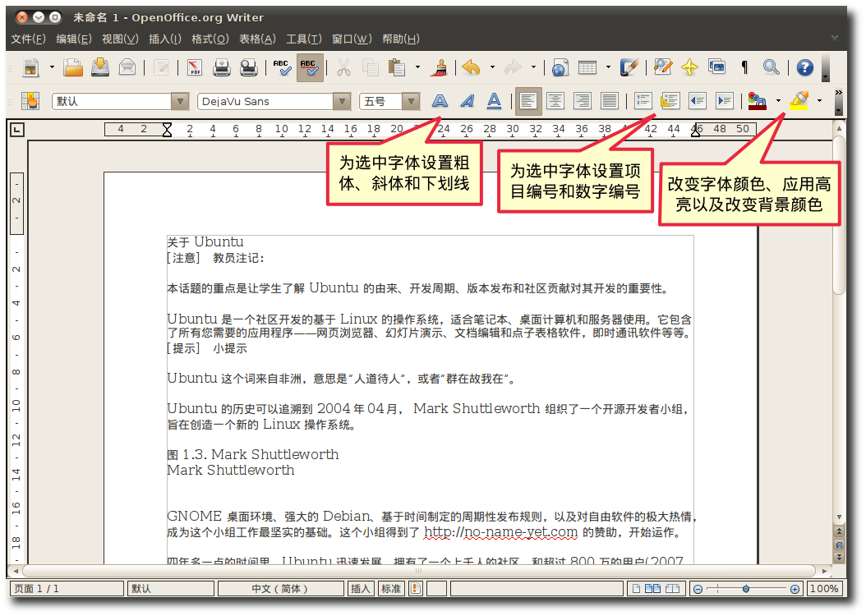Screen dimensions: 866x616
Task: Toggle Nonprinting Characters pilcrow
Action: point(744,68)
